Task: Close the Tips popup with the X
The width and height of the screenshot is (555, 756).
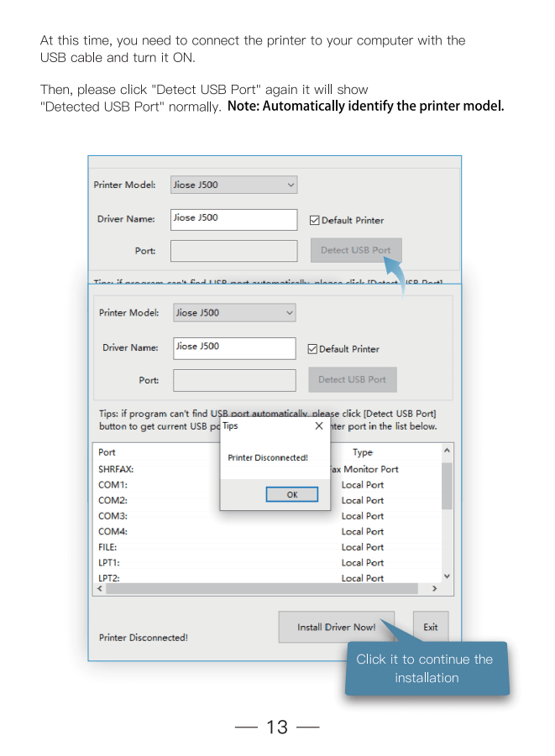Action: (x=319, y=425)
